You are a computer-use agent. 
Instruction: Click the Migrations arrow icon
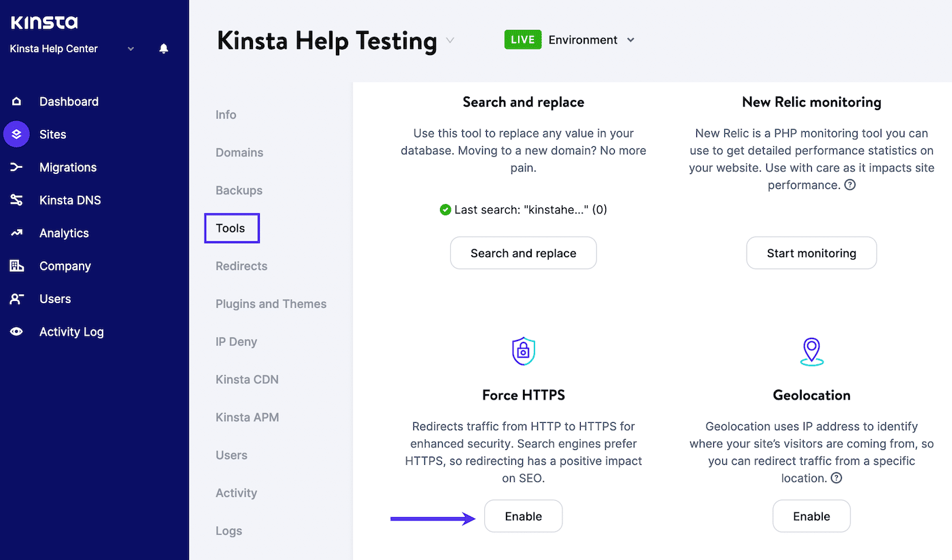pos(16,167)
